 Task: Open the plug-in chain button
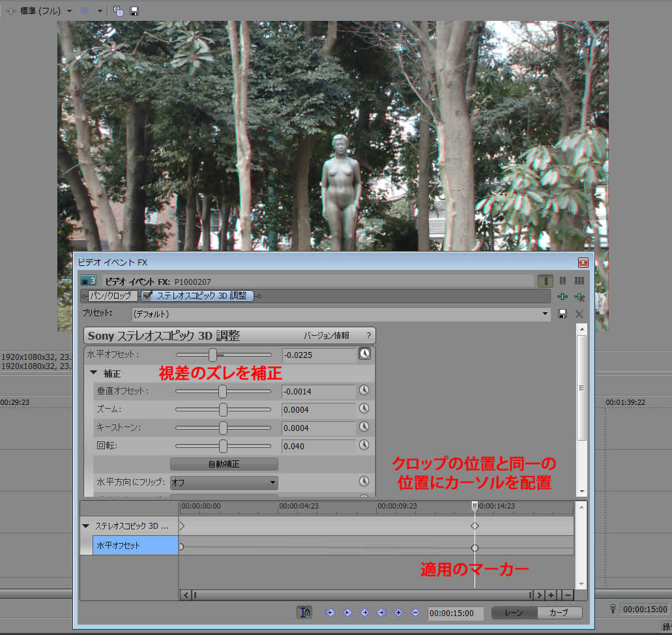click(x=562, y=297)
